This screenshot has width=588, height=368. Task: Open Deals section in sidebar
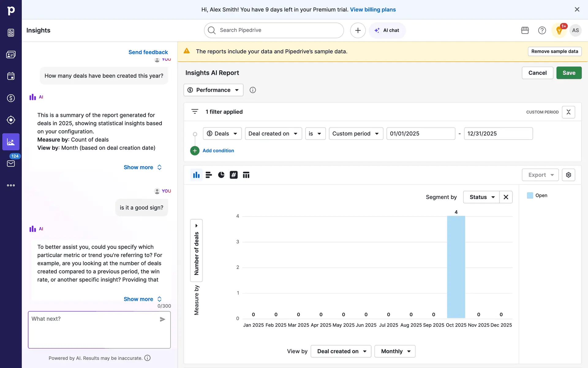point(11,98)
